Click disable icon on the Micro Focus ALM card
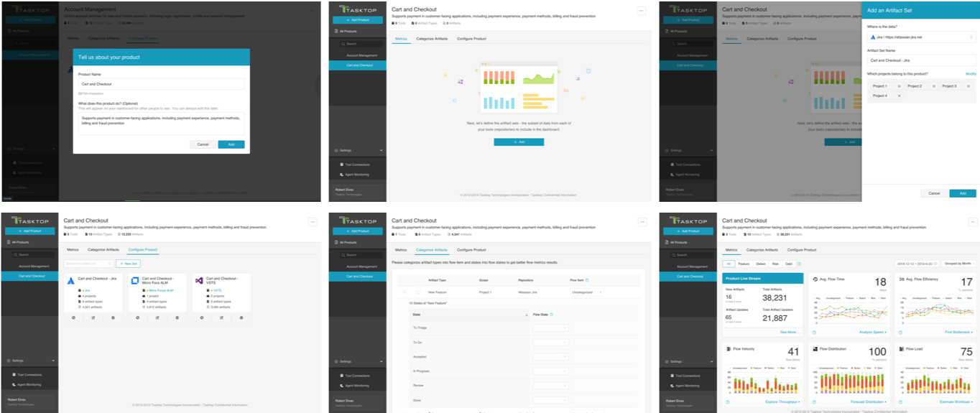980x413 pixels. tap(137, 317)
